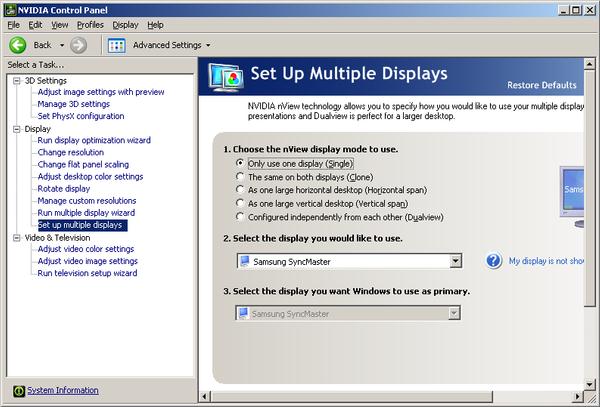Click the Samsung monitor preview image
The height and width of the screenshot is (407, 600).
[x=572, y=197]
